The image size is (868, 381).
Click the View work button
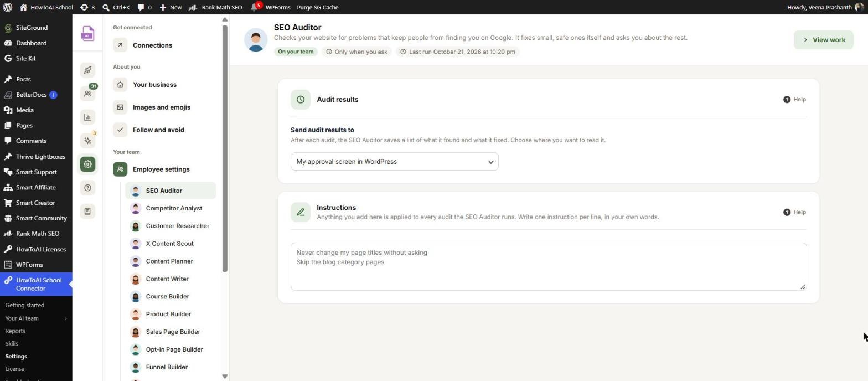(823, 40)
